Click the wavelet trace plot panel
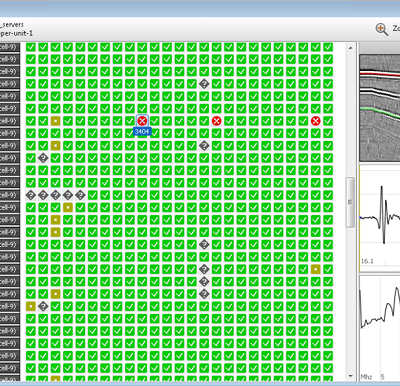400x386 pixels. tap(380, 216)
